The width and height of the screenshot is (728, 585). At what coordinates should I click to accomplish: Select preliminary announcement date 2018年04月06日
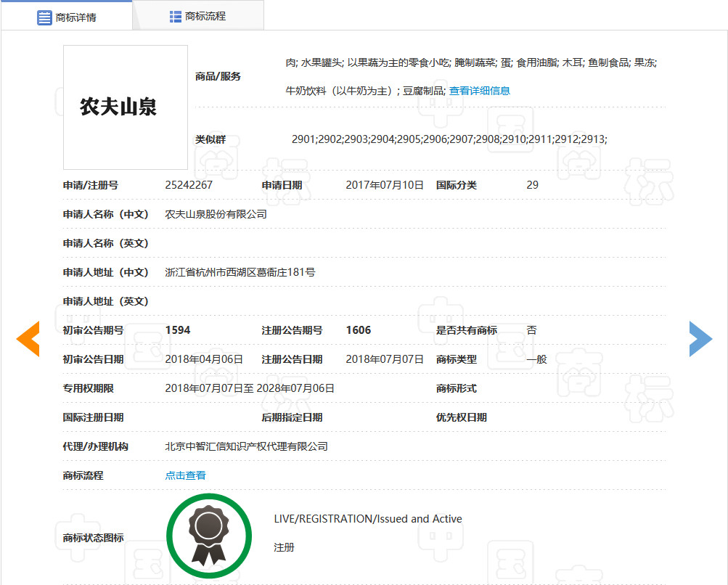(x=204, y=359)
